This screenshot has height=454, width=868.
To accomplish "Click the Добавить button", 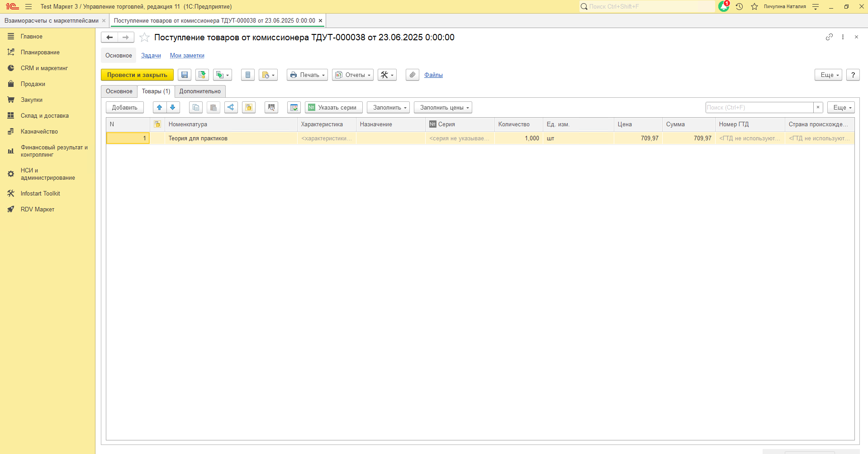I will [x=125, y=107].
